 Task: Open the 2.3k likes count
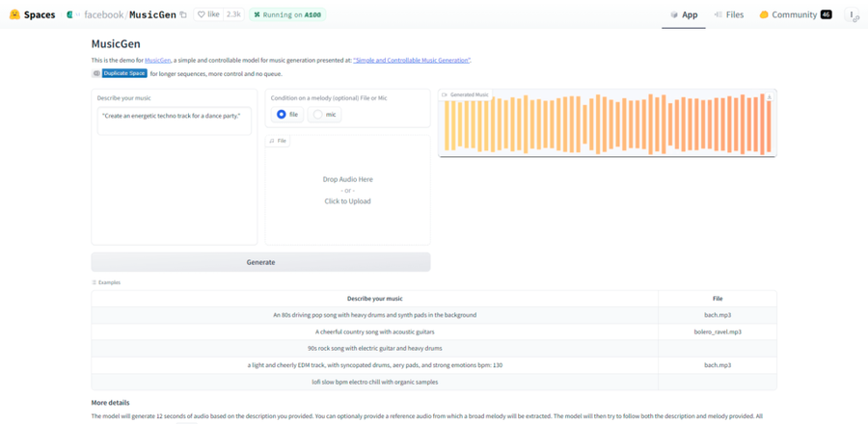tap(233, 14)
